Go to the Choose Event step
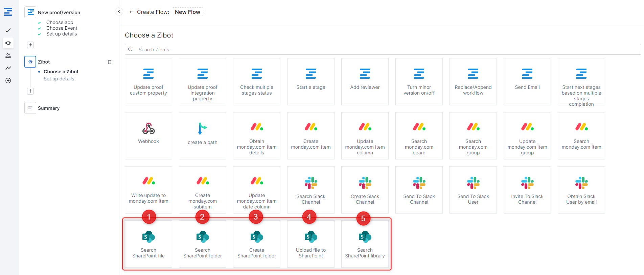The height and width of the screenshot is (275, 644). [x=62, y=28]
